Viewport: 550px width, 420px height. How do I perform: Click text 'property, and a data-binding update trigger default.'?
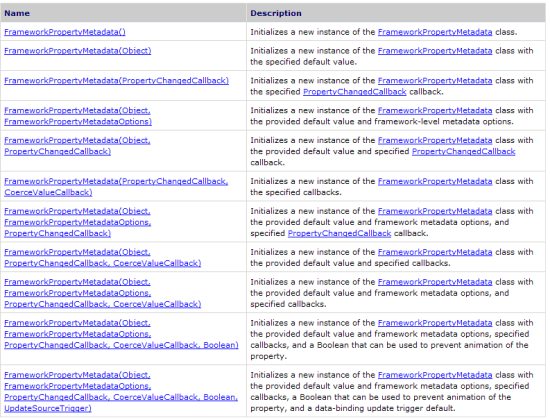pos(353,408)
